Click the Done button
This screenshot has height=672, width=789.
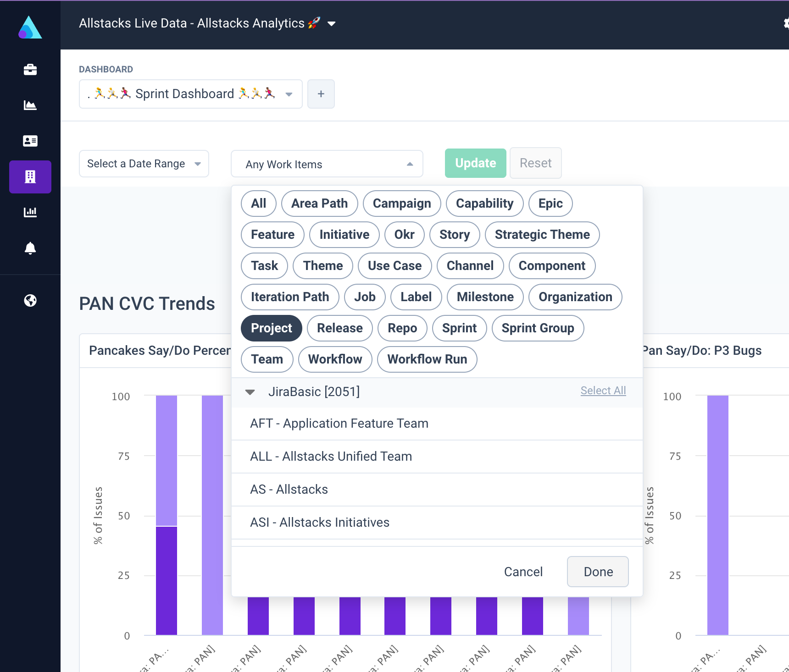598,572
